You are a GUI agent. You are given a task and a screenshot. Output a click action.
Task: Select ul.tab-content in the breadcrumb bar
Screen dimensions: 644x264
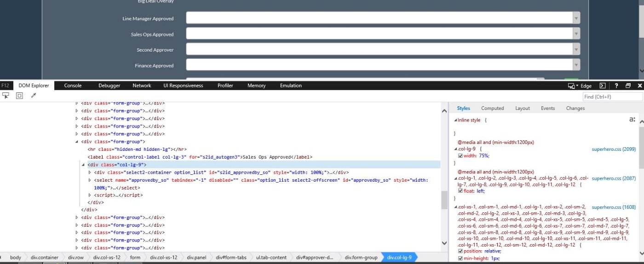coord(271,258)
